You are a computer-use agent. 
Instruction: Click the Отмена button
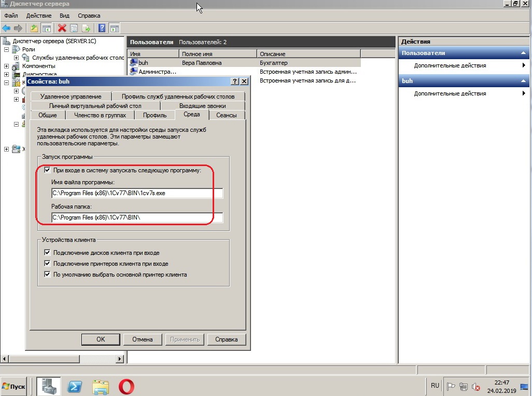point(142,339)
